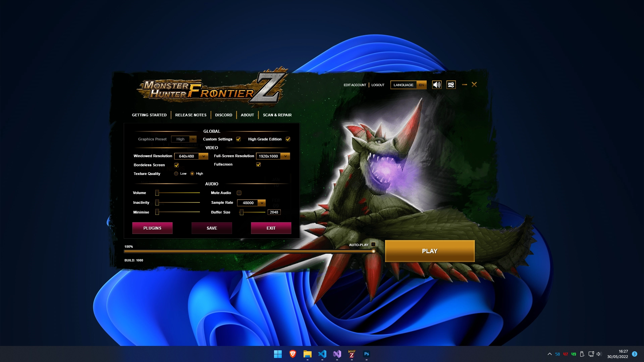The height and width of the screenshot is (362, 644).
Task: Launch Visual Studio Code from the taskbar
Action: tap(322, 354)
